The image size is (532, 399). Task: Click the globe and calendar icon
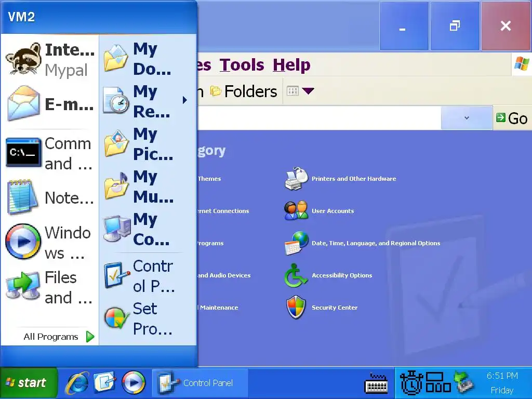pyautogui.click(x=297, y=243)
